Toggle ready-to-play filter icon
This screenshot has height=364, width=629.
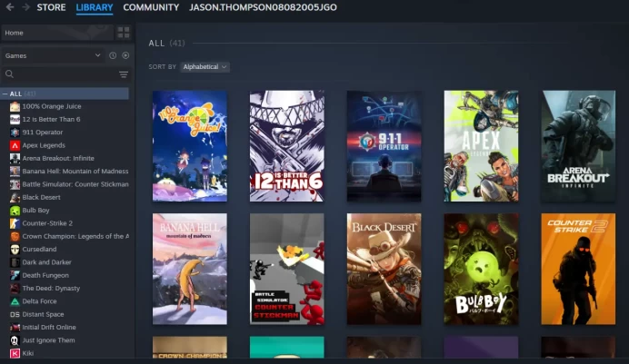(125, 55)
